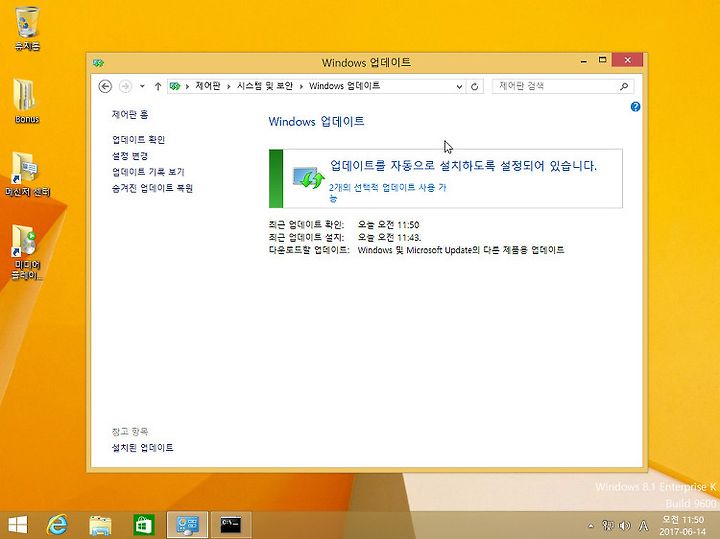Select the messenger center desktop shortcut
This screenshot has height=539, width=720.
(x=27, y=174)
